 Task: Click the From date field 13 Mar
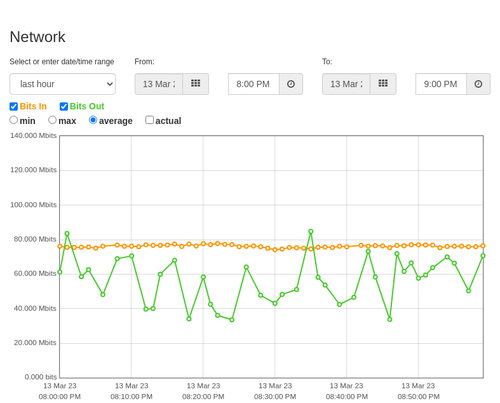[159, 84]
